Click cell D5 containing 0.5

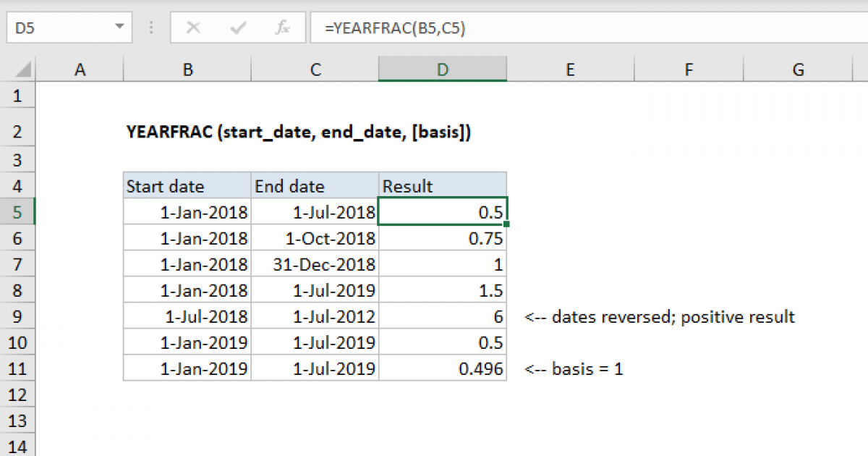coord(442,212)
